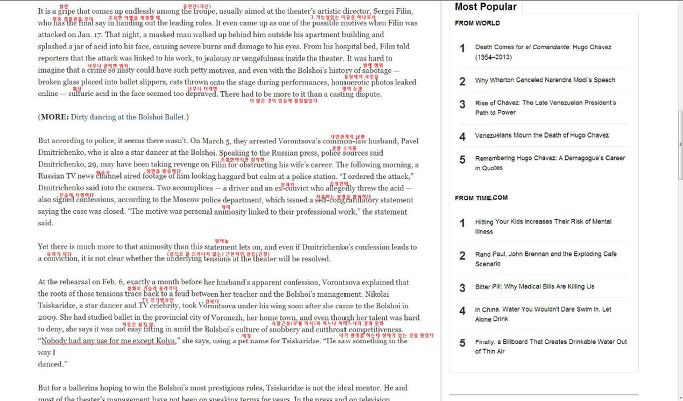Click the underlined quote 'Nobody had any use for me except Kolya'
683x401 pixels.
[108, 341]
